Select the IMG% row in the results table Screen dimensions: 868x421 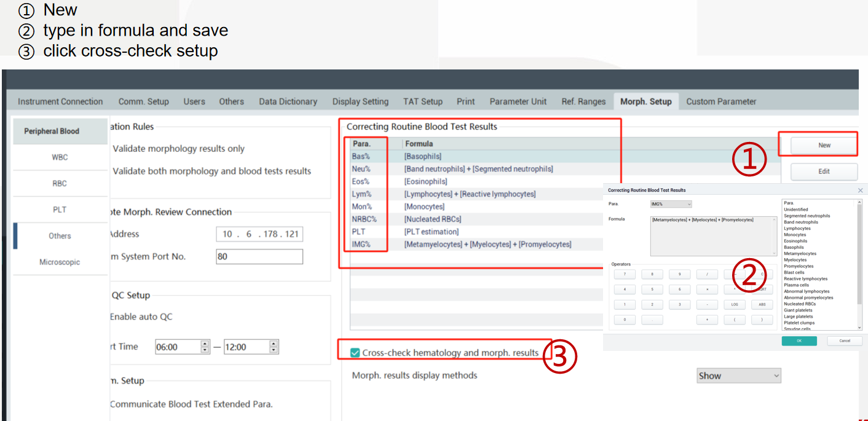430,244
